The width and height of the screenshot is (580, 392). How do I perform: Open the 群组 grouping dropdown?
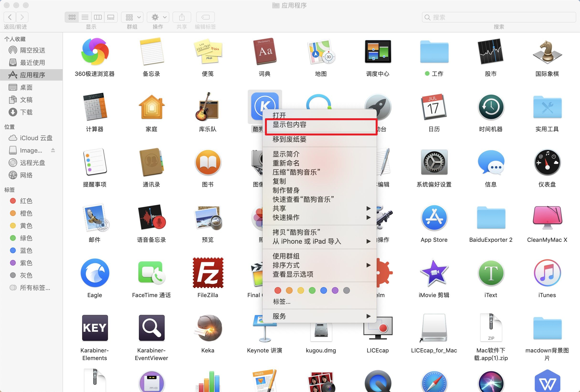point(132,17)
